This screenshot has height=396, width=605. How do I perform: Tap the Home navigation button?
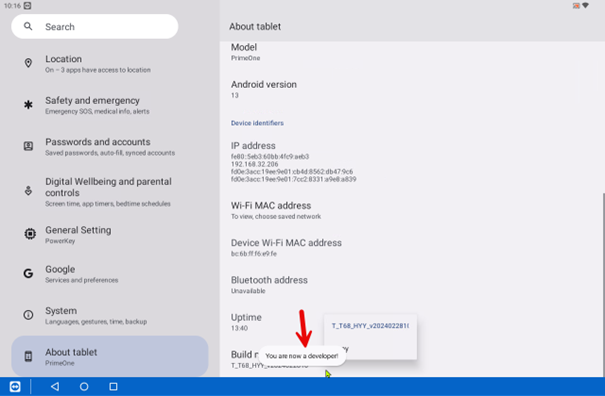tap(84, 386)
